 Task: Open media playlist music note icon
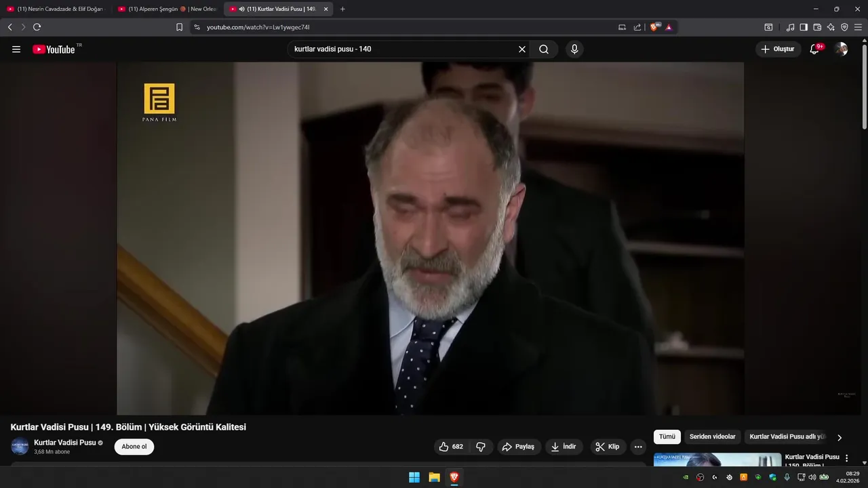(x=791, y=27)
